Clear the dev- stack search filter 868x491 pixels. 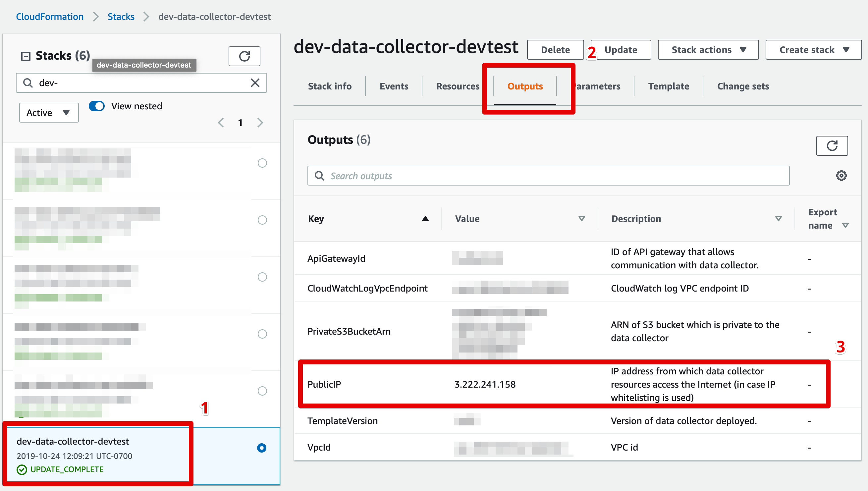tap(255, 83)
